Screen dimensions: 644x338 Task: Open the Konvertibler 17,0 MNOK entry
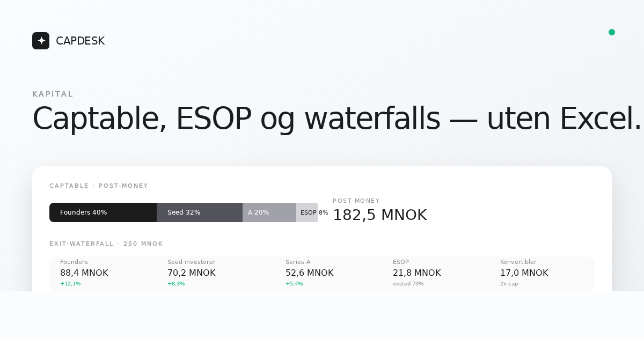[x=524, y=273]
